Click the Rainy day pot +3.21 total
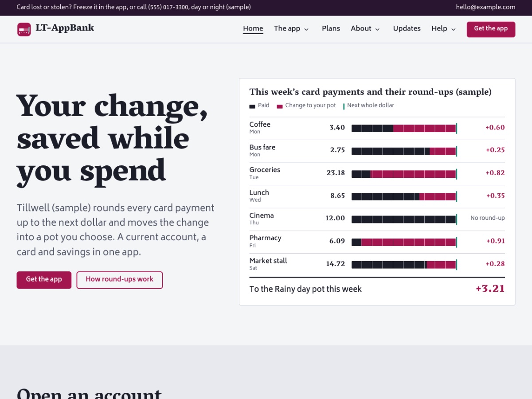 490,289
